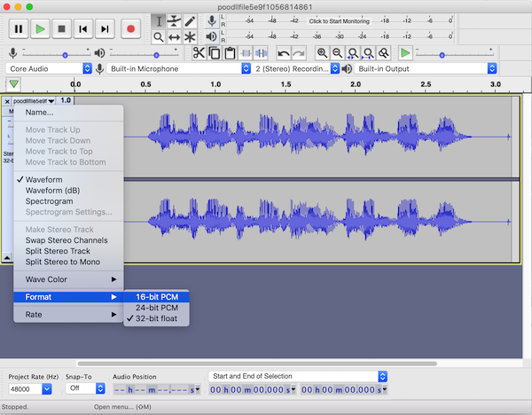Viewport: 532px width, 415px height.
Task: Zoom in on the waveform
Action: point(322,53)
